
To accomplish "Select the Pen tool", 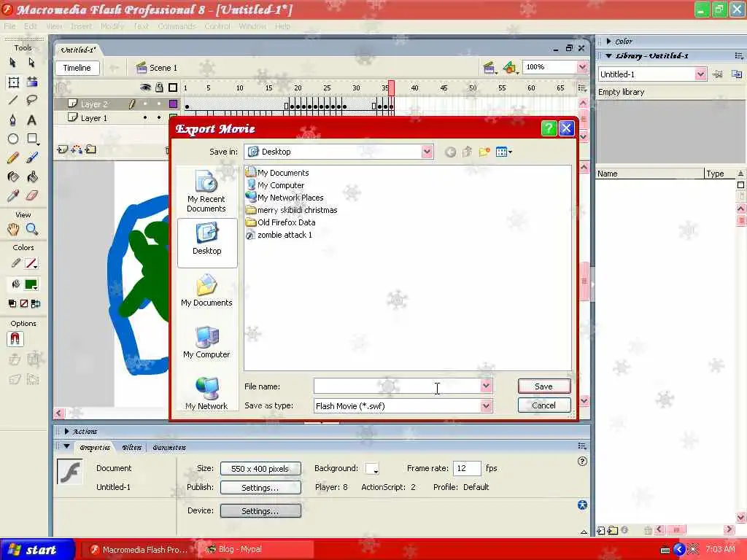I will pyautogui.click(x=13, y=120).
